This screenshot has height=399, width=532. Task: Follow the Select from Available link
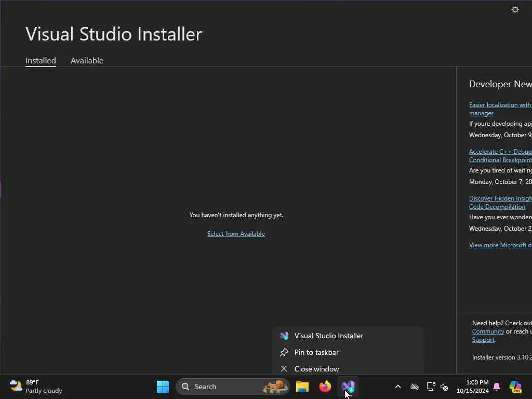tap(236, 234)
